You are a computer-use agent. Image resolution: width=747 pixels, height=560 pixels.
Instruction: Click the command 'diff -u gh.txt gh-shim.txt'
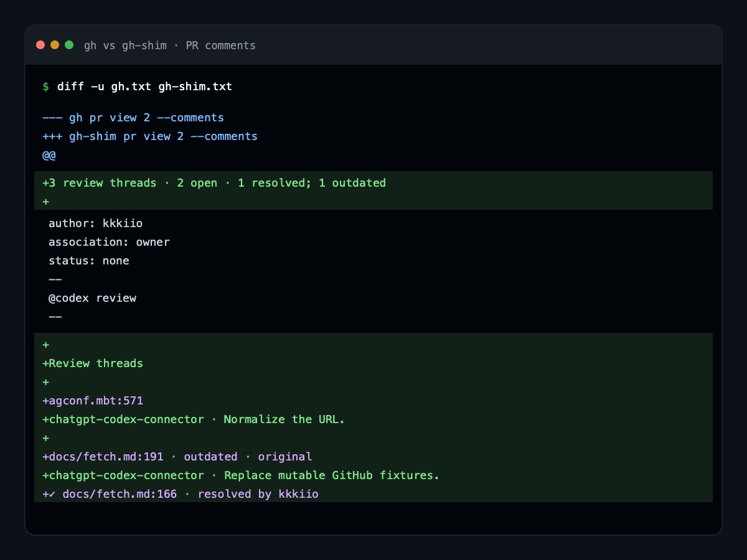tap(144, 86)
